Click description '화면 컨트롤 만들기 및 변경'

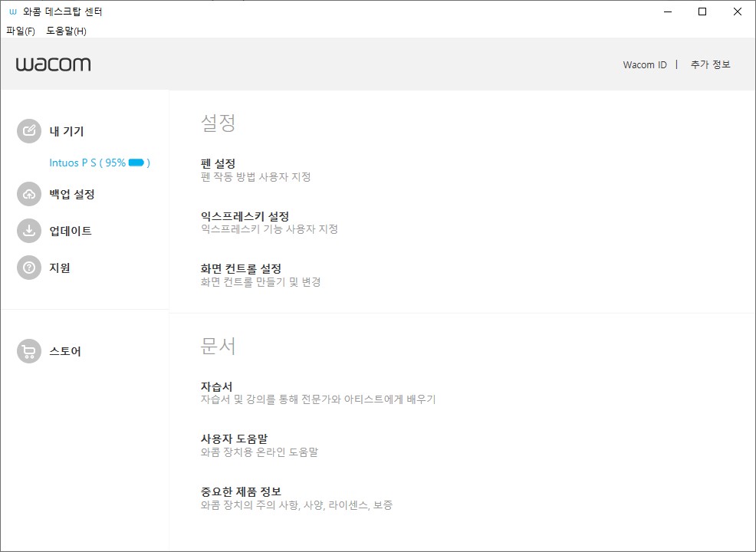pos(261,281)
